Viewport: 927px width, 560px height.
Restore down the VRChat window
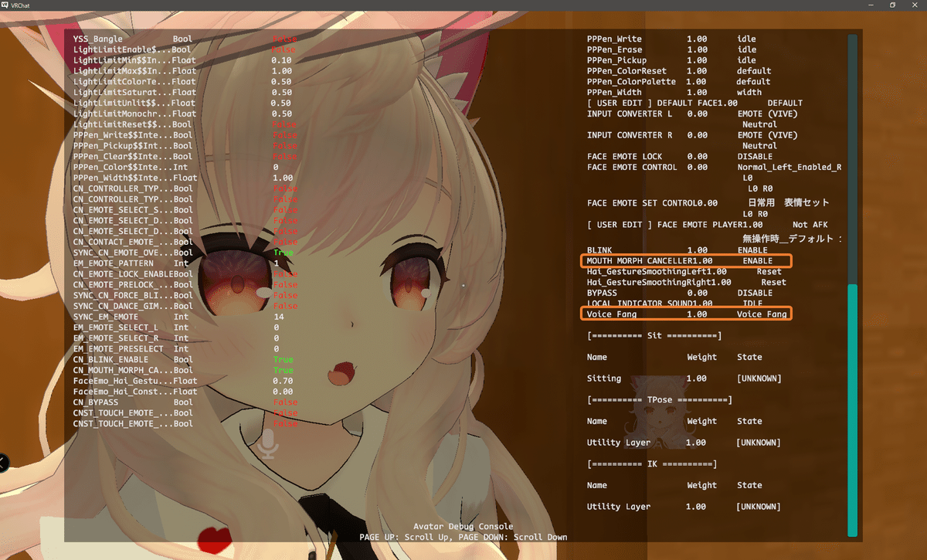point(892,5)
